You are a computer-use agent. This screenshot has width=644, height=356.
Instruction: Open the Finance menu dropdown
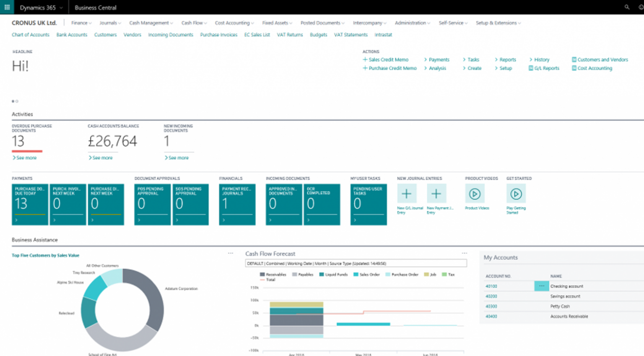click(81, 23)
